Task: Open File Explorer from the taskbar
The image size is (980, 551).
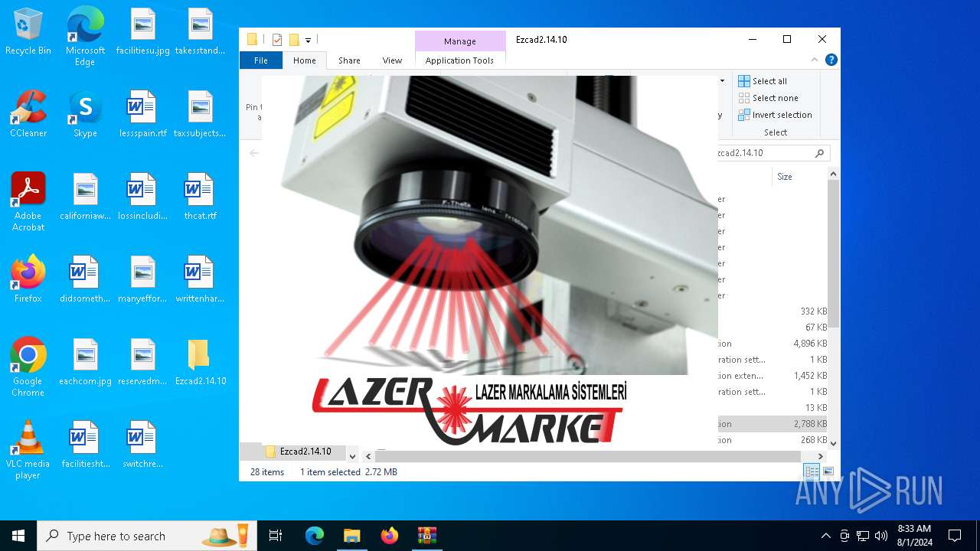Action: tap(351, 536)
